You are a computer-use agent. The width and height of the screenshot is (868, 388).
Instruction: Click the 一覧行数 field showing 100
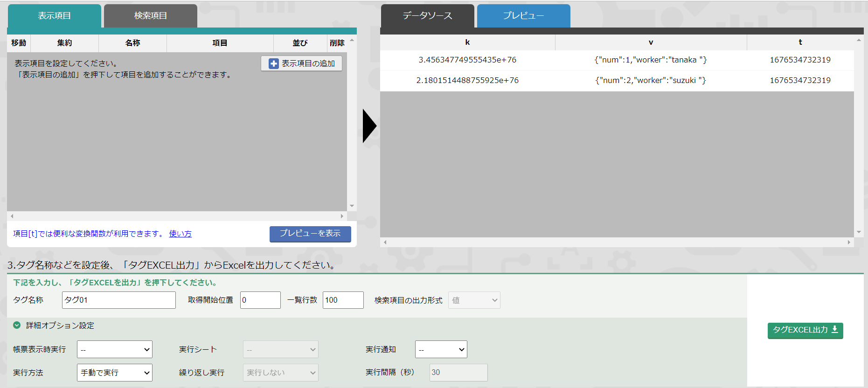tap(343, 300)
